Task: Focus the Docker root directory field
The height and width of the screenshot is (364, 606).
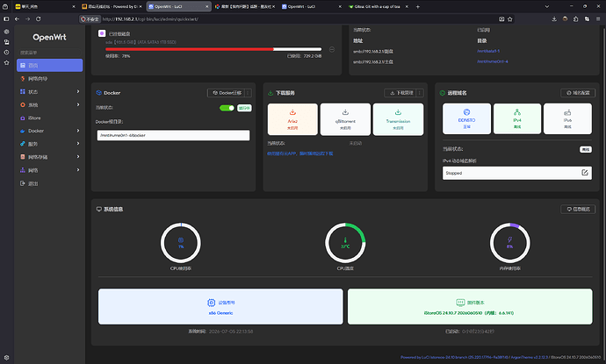Action: [173, 135]
